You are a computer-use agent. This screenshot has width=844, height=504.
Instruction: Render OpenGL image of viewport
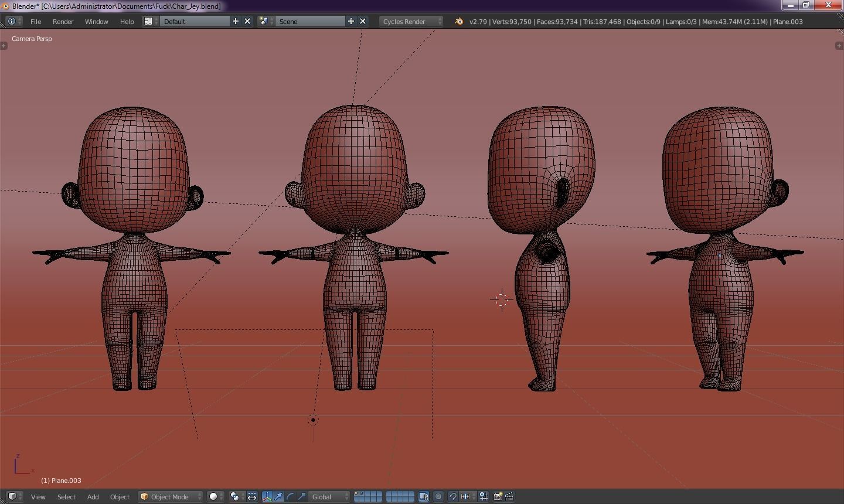498,496
